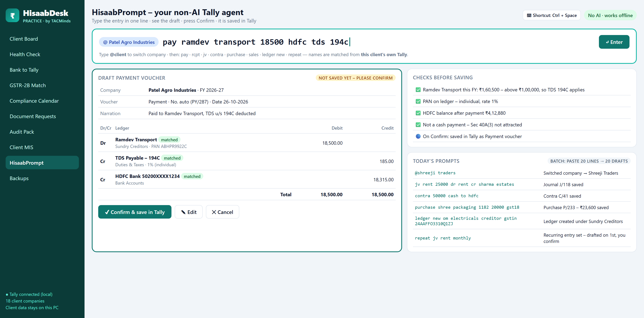This screenshot has height=318, width=644.
Task: Click the 18 client companies status line
Action: (25, 301)
